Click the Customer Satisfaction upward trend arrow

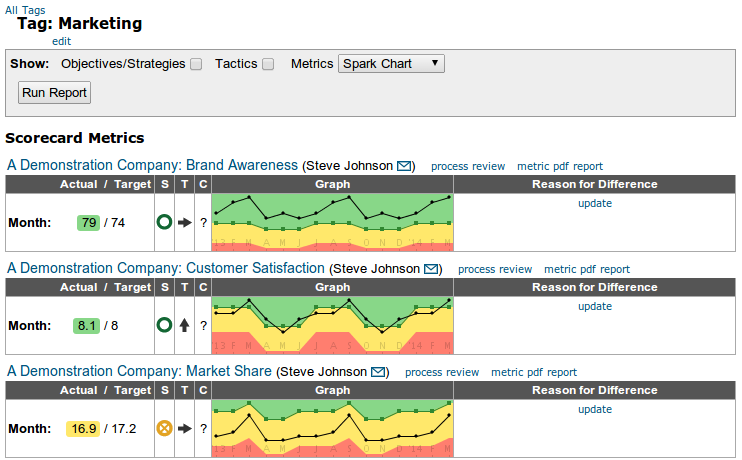click(x=184, y=325)
